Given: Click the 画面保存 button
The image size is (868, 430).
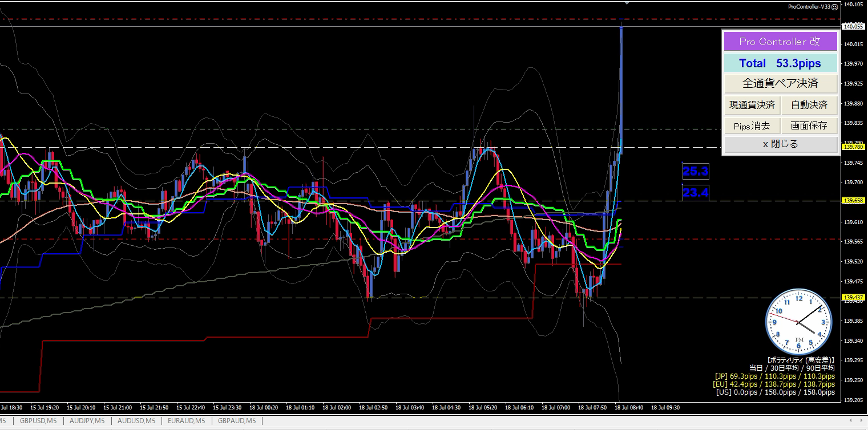Looking at the screenshot, I should point(809,125).
